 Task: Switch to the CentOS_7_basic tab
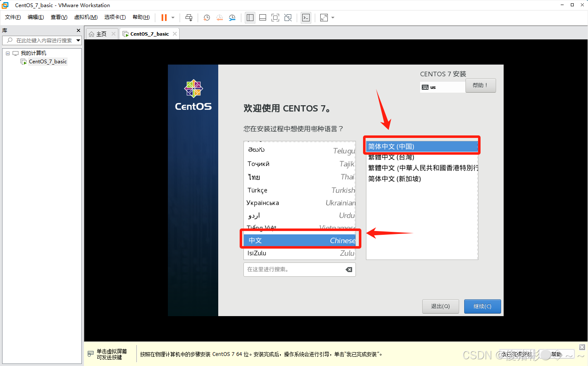coord(149,34)
